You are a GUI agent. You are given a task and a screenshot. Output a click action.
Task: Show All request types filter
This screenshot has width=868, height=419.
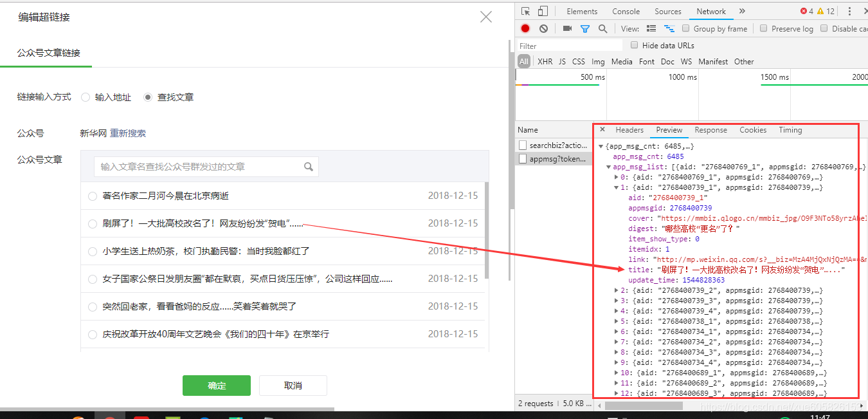click(x=524, y=62)
